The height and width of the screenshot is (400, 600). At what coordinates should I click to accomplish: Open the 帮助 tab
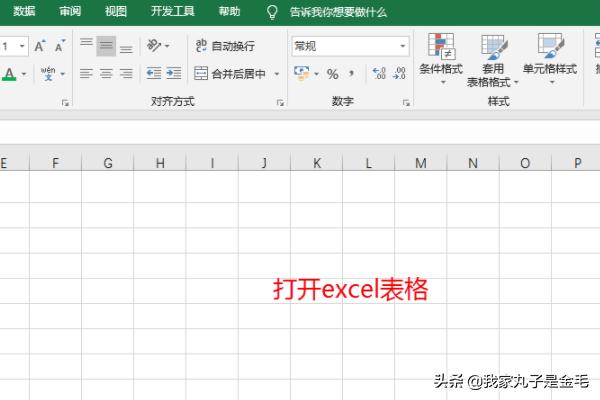pos(229,11)
